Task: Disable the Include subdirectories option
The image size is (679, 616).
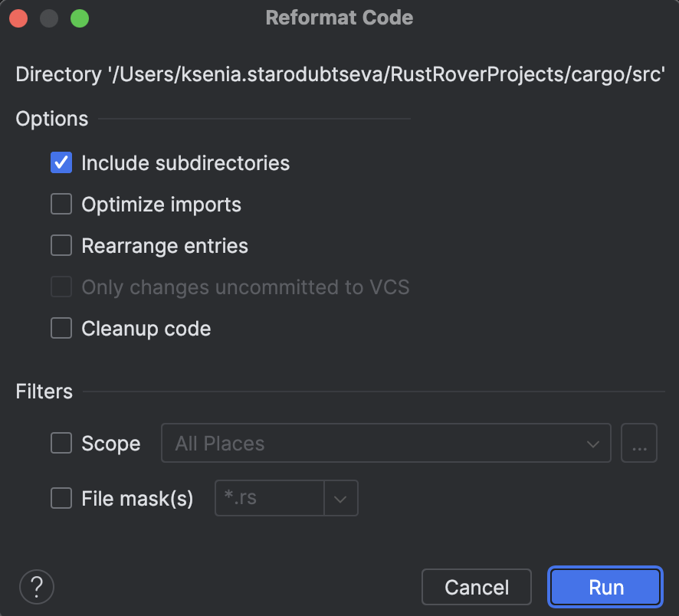Action: tap(61, 162)
